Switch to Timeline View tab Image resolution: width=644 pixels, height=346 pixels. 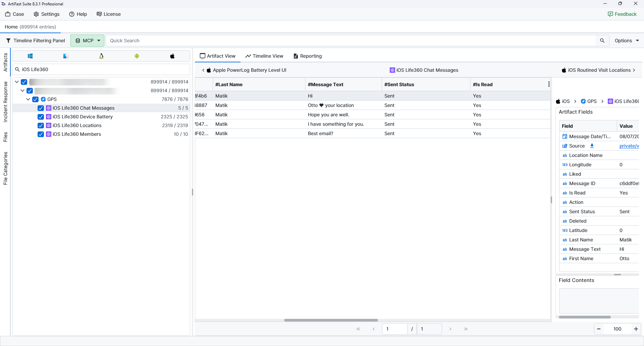tap(264, 56)
